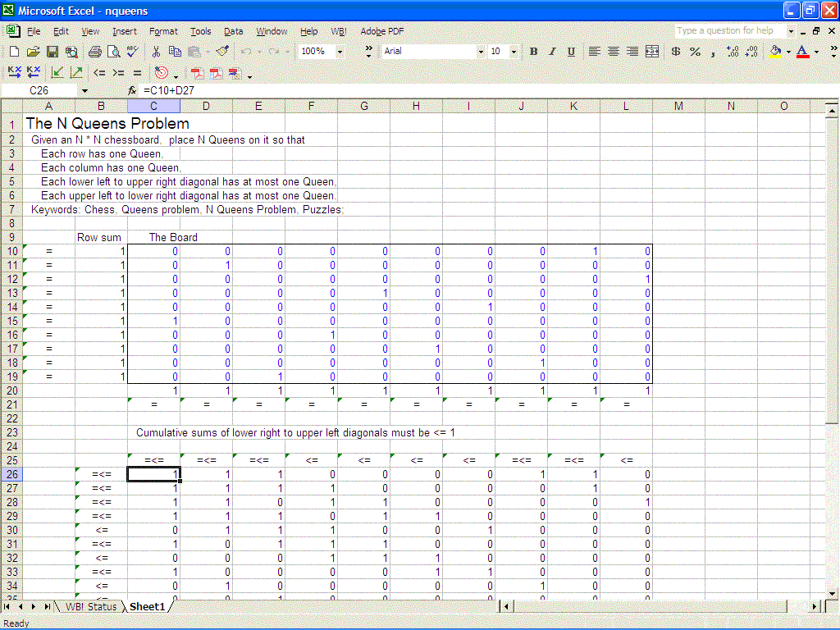Add a less-than-or-equal constraint from the toolbar
The image size is (840, 630).
99,72
